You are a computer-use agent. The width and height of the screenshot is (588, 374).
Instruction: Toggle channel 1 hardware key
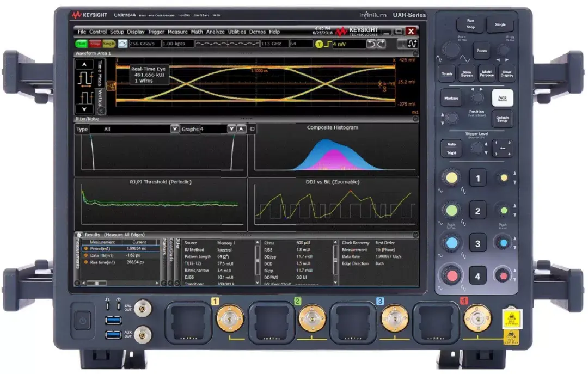pos(478,179)
